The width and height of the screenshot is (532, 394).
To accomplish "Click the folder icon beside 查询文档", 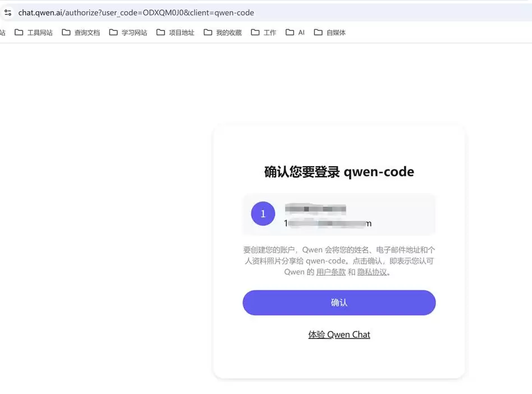I will [x=66, y=33].
